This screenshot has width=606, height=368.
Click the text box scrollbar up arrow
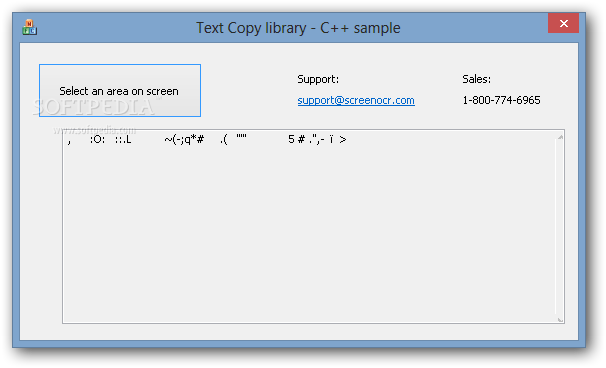click(x=560, y=137)
